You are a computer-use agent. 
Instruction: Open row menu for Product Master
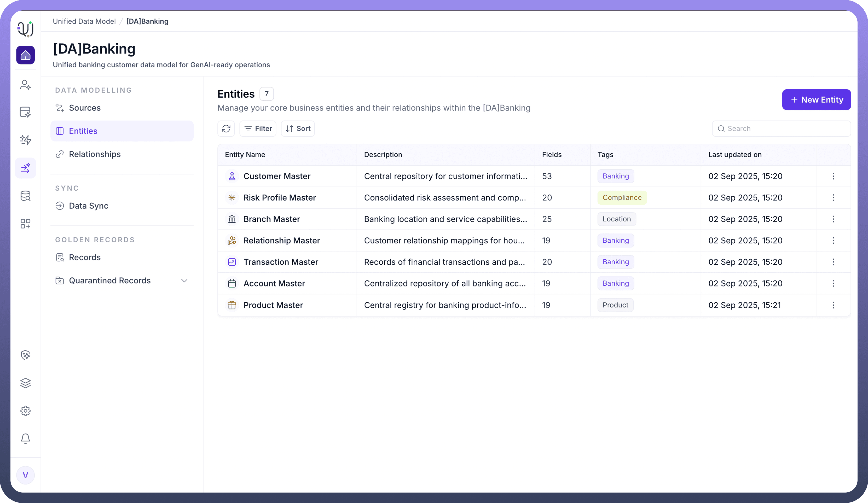coord(833,305)
